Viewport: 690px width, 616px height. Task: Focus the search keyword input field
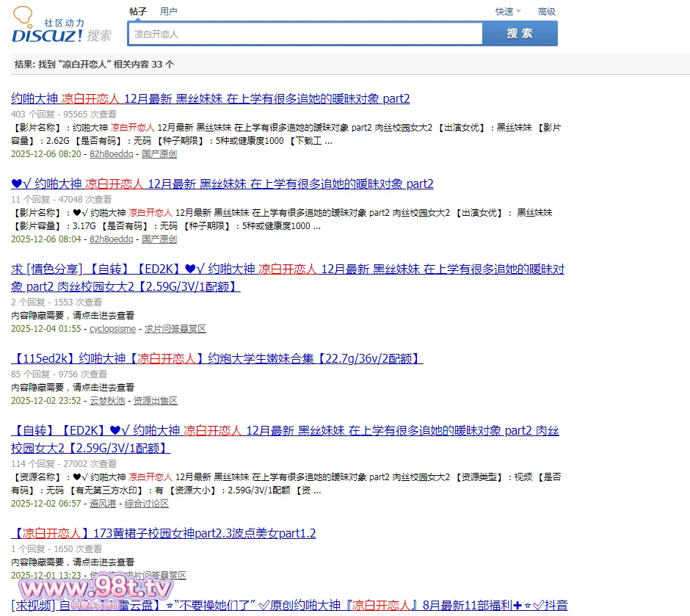pos(305,34)
